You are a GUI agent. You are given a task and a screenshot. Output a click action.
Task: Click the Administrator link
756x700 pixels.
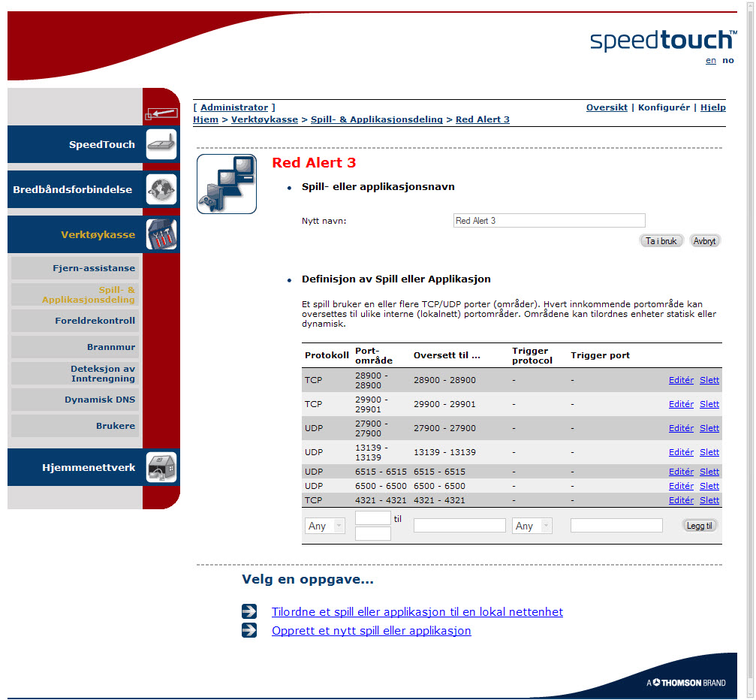coord(234,107)
